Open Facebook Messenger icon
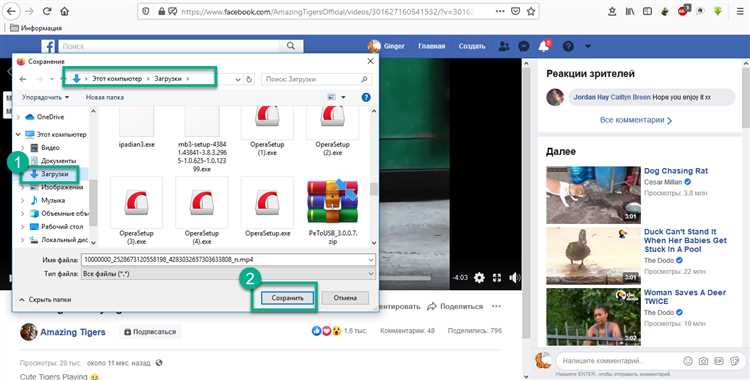The height and width of the screenshot is (380, 750). pos(524,46)
